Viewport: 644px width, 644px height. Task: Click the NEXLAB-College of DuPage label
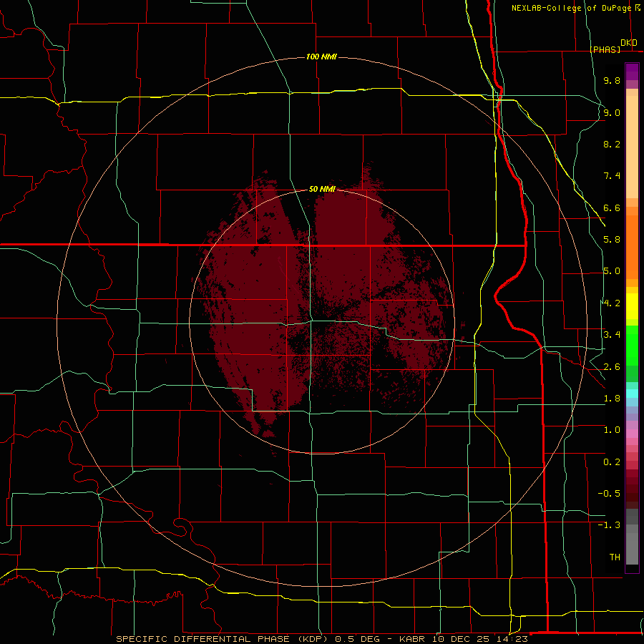(x=571, y=8)
